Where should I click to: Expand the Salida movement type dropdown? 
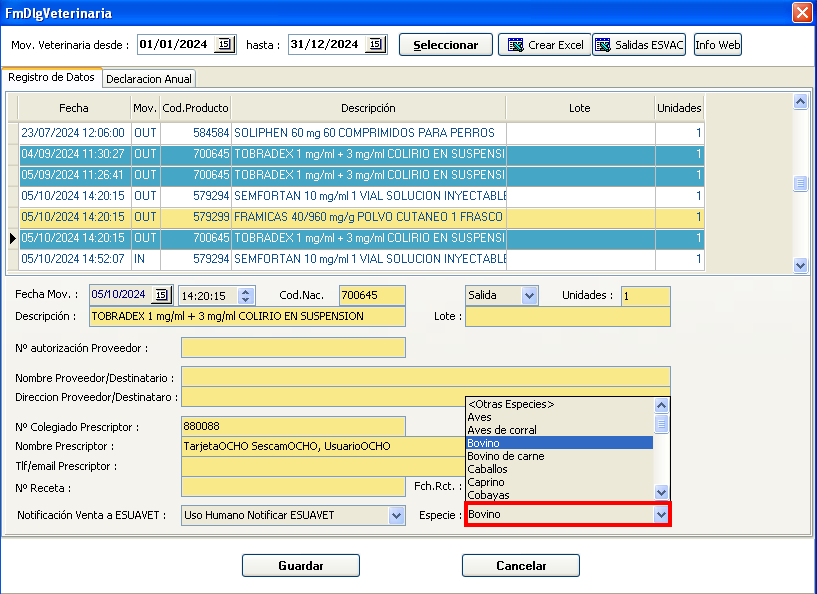[529, 295]
